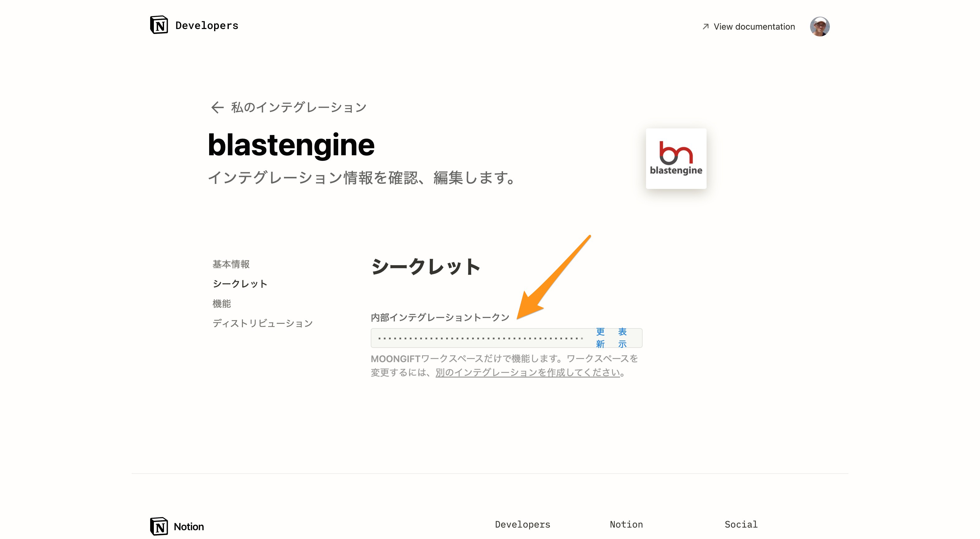
Task: Click the 内部インテグレーショントークン label
Action: coord(440,317)
